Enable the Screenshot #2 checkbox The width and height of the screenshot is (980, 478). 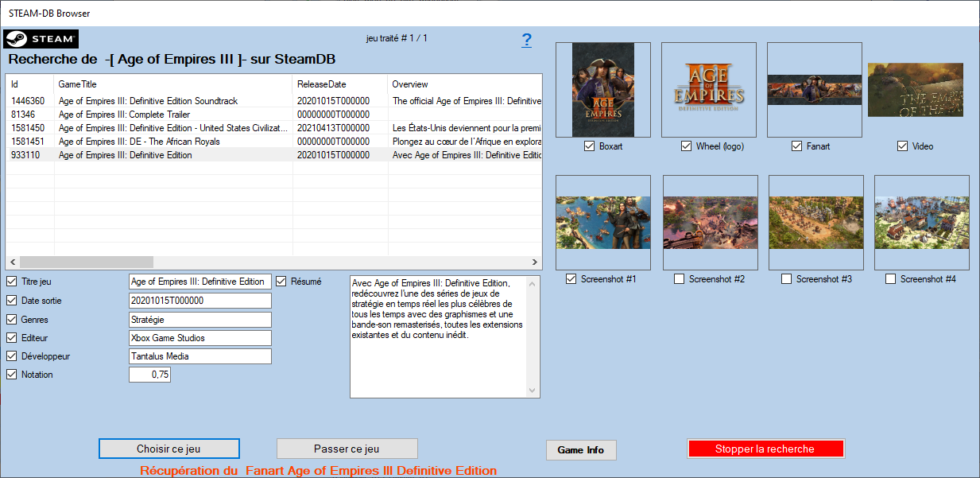tap(679, 279)
